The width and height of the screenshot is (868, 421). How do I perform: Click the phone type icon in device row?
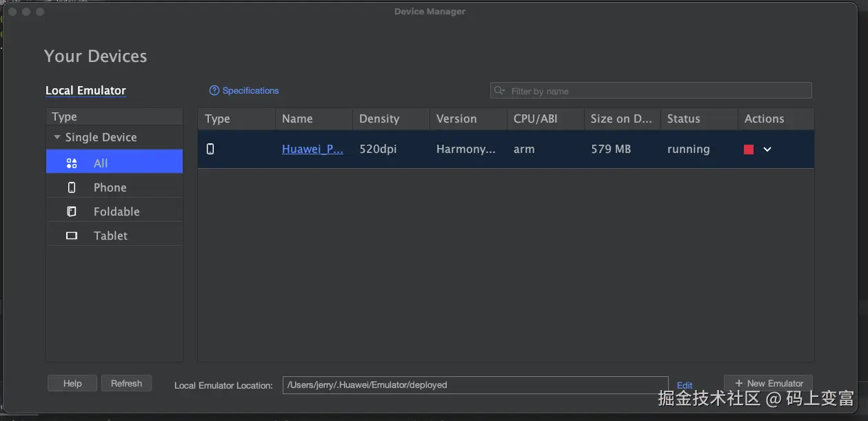click(x=210, y=149)
